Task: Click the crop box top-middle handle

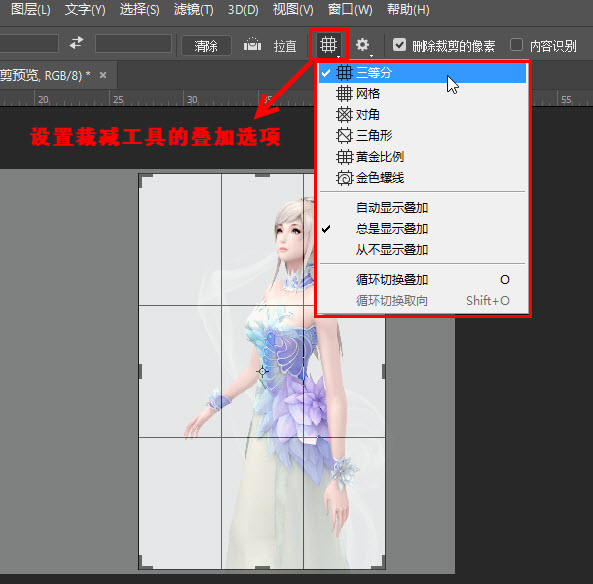Action: (262, 176)
